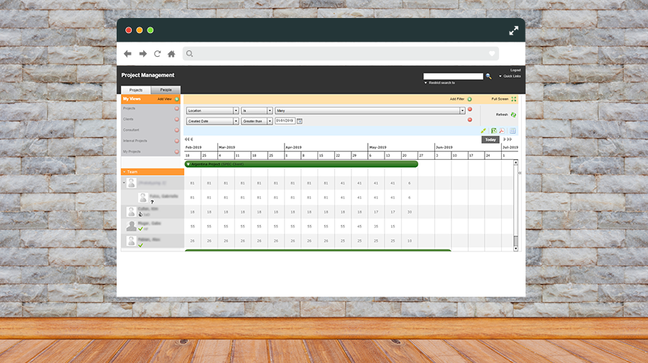Open the calendar picker beside date field
This screenshot has width=648, height=363.
point(300,121)
